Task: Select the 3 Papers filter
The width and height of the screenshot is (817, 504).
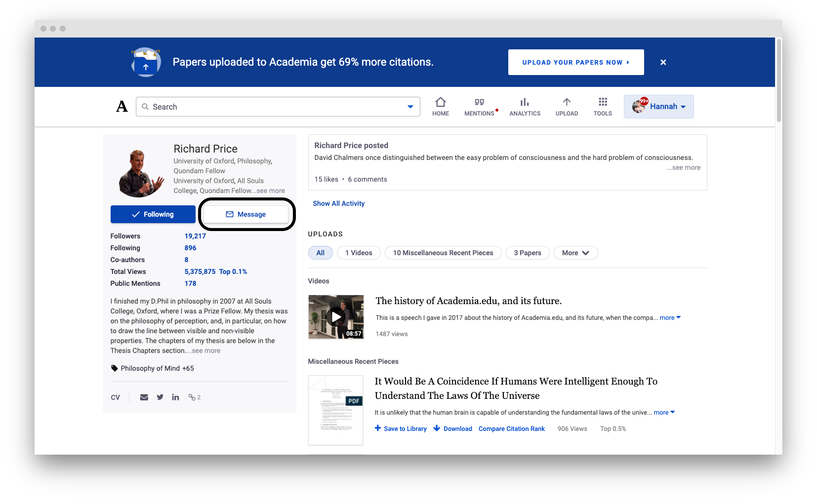Action: point(528,253)
